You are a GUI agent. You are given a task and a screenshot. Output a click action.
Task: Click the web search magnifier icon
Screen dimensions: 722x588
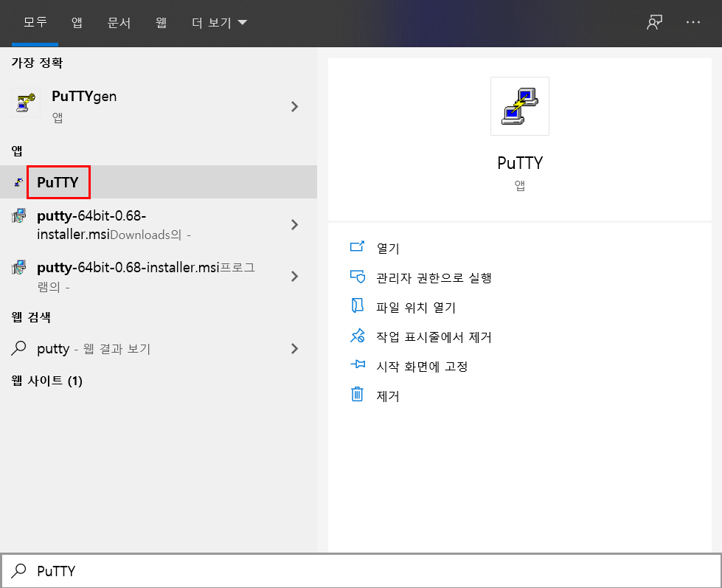(x=18, y=348)
